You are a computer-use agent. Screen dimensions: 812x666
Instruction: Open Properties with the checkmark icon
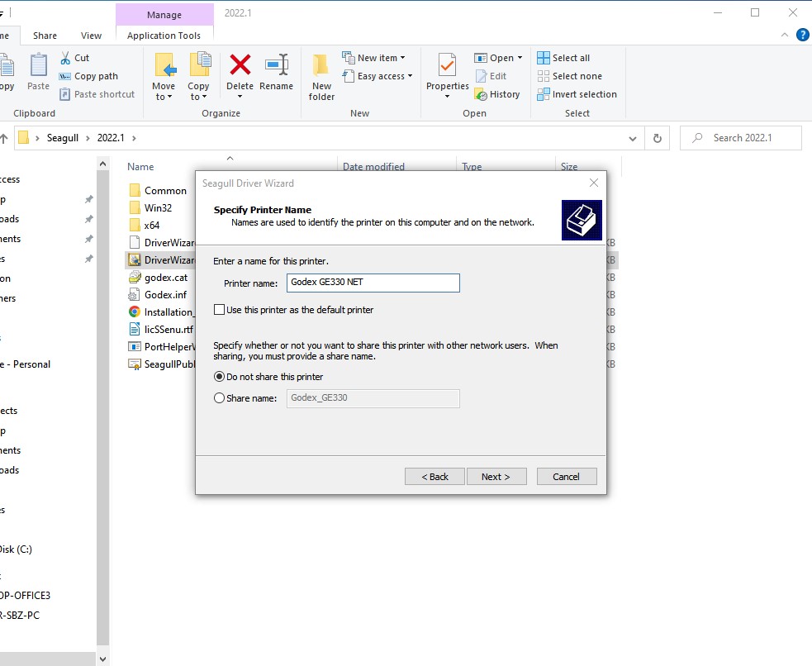(447, 65)
